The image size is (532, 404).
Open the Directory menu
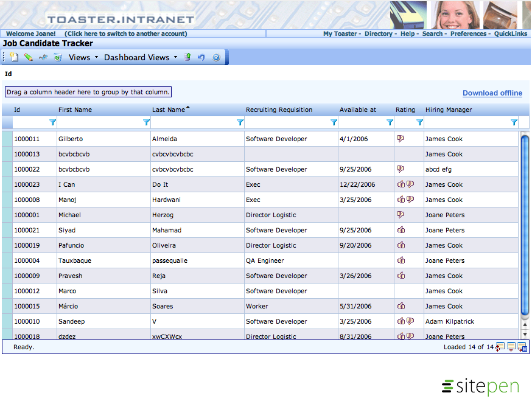tap(378, 33)
